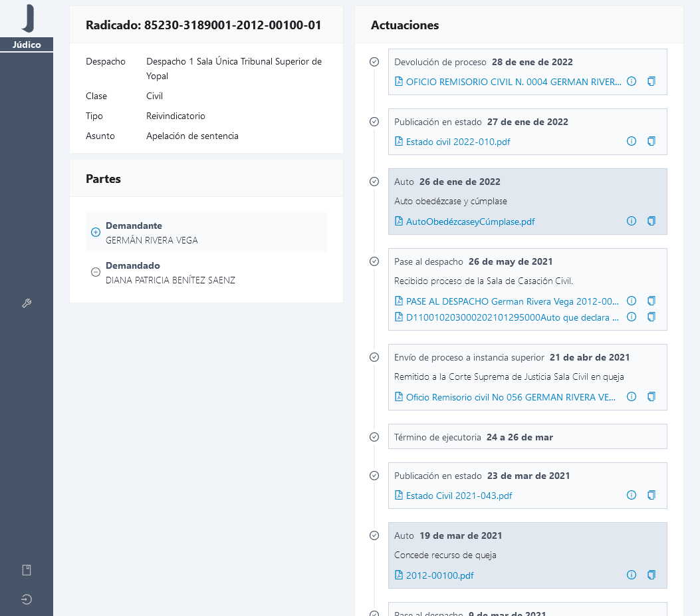This screenshot has width=700, height=616.
Task: Open the wrench tools icon in sidebar
Action: 27,303
